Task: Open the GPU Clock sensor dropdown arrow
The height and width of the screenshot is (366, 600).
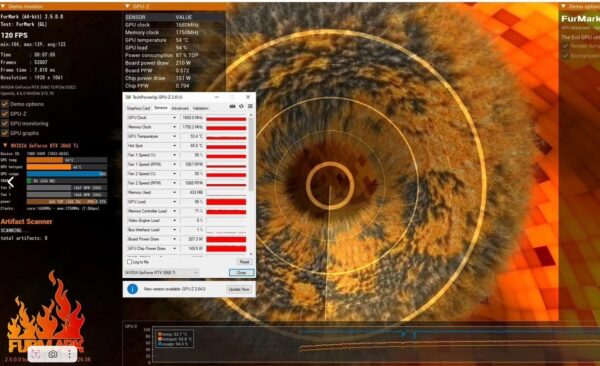Action: click(x=174, y=118)
